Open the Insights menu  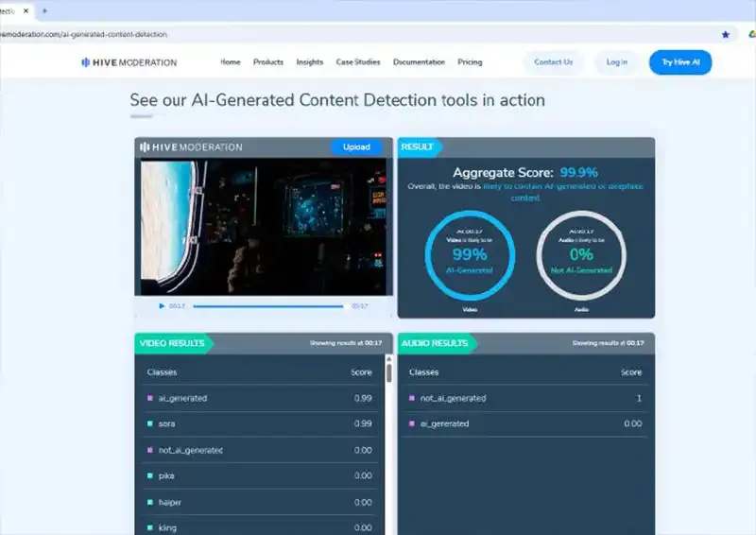coord(310,62)
